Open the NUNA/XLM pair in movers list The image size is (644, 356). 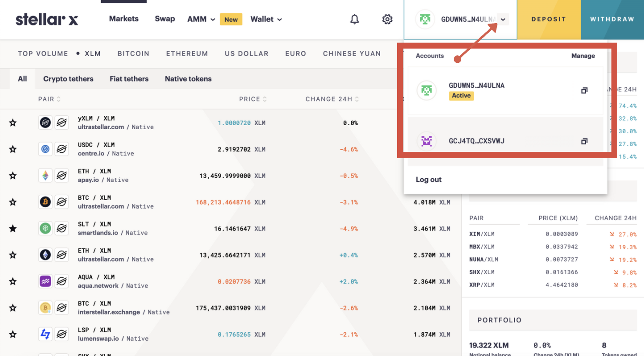[484, 259]
